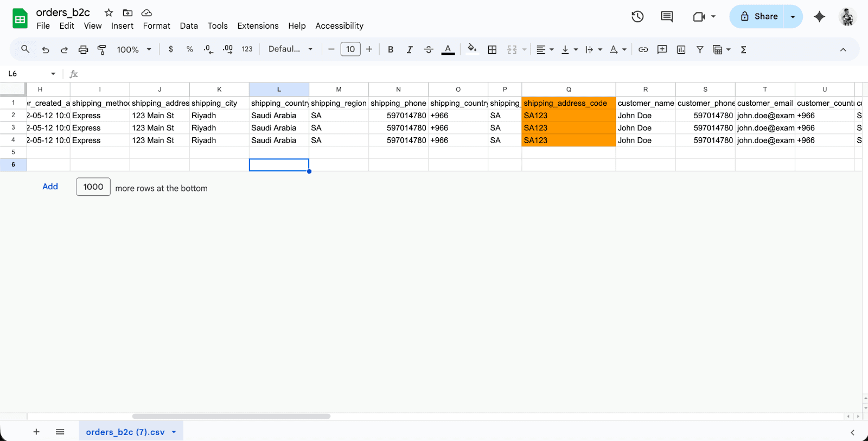Image resolution: width=868 pixels, height=441 pixels.
Task: Click the insert link icon
Action: tap(643, 49)
